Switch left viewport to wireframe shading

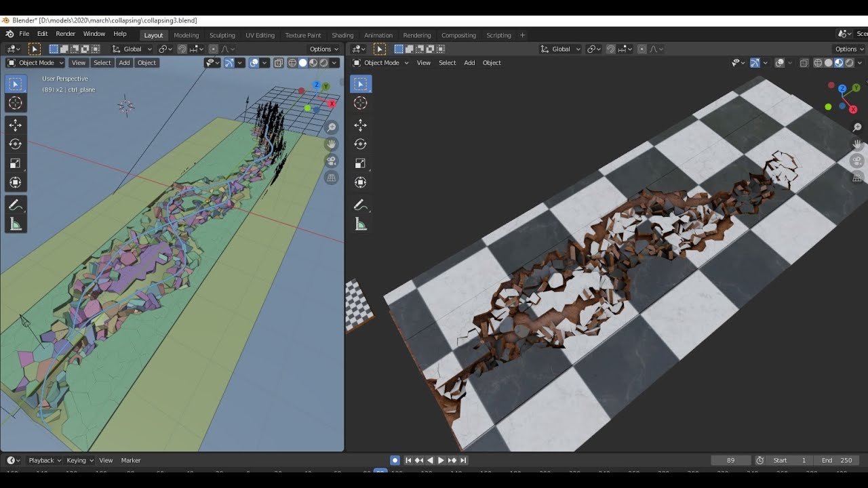point(292,62)
